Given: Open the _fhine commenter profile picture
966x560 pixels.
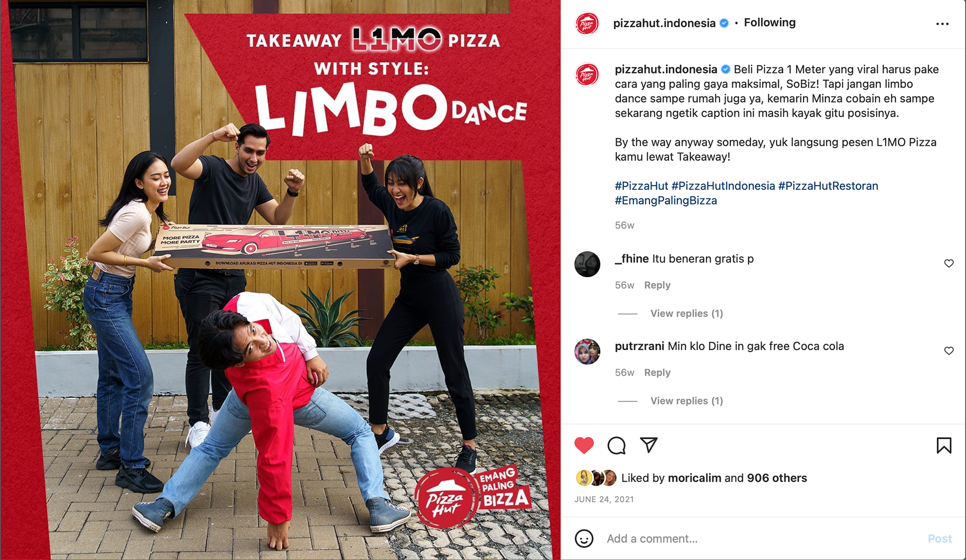Looking at the screenshot, I should click(x=587, y=264).
